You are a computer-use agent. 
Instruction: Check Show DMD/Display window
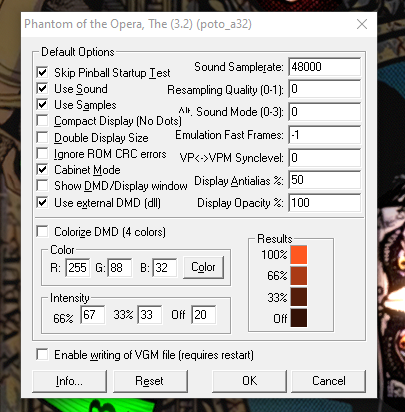click(x=42, y=186)
